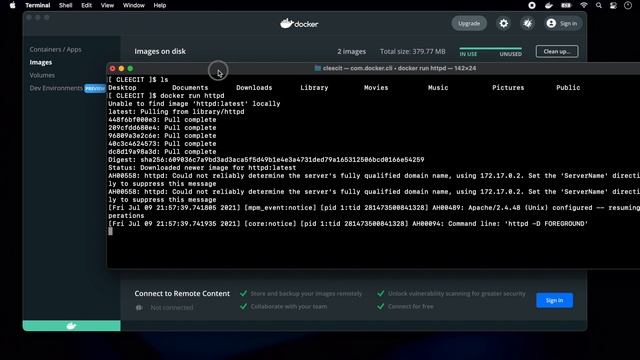Viewport: 640px width, 360px height.
Task: Click the Docker whale menu bar icon
Action: (x=549, y=5)
